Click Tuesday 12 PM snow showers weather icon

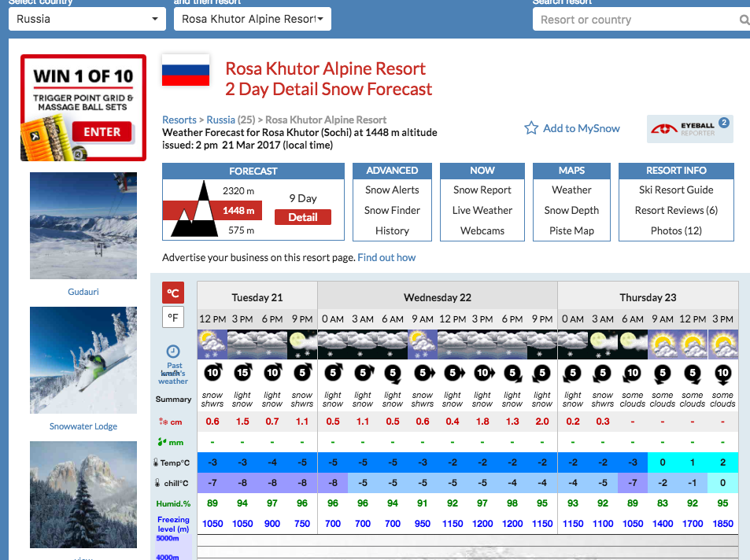click(212, 344)
